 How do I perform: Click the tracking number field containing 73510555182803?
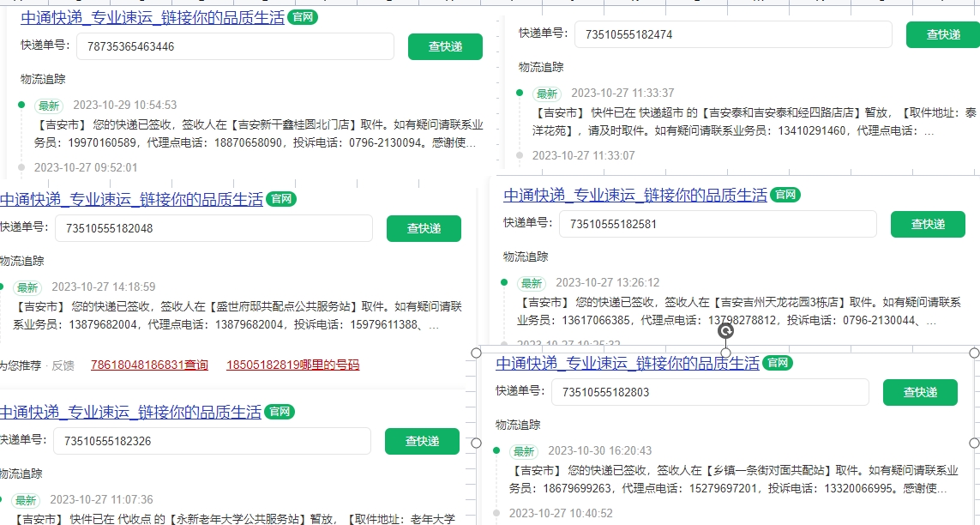click(x=710, y=392)
